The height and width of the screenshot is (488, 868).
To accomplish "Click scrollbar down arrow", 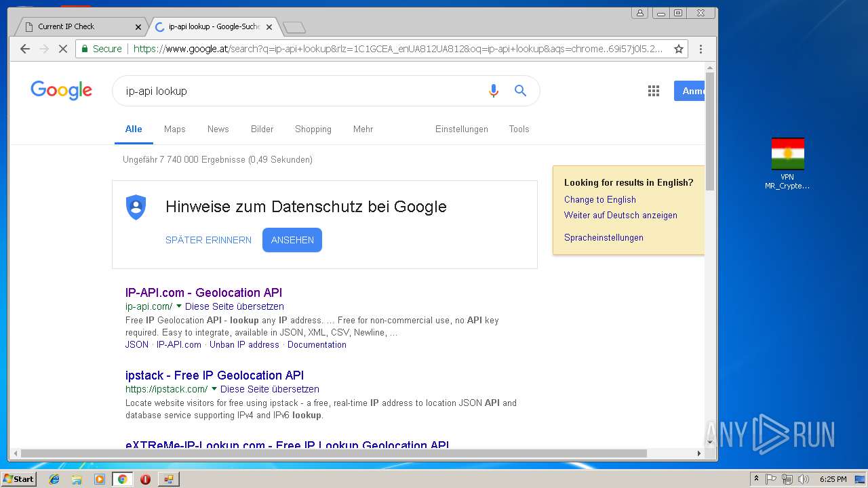I will point(710,443).
